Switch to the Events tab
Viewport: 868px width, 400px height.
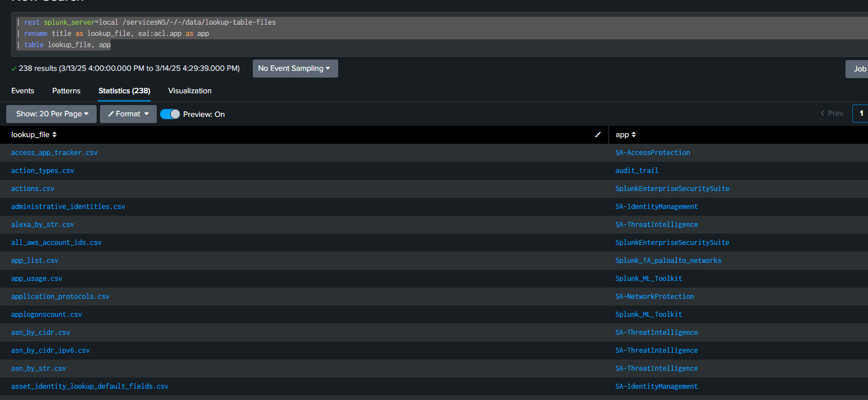(x=22, y=90)
